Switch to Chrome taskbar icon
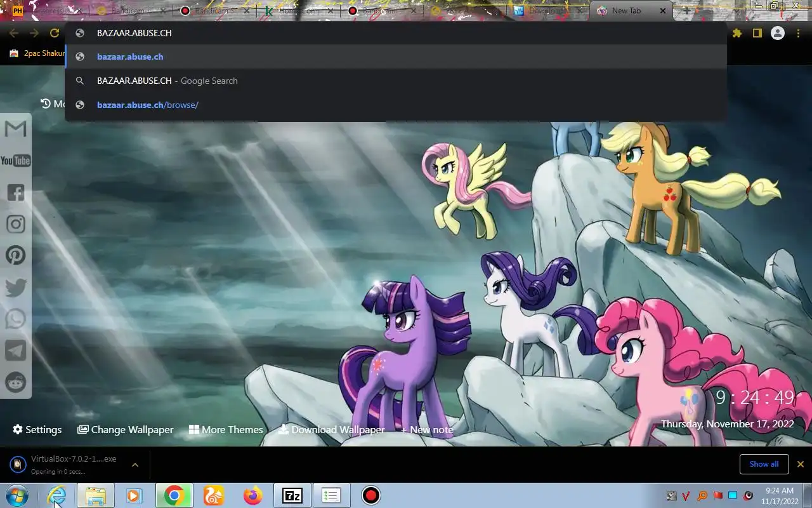Screen dimensions: 812x508 (174, 495)
